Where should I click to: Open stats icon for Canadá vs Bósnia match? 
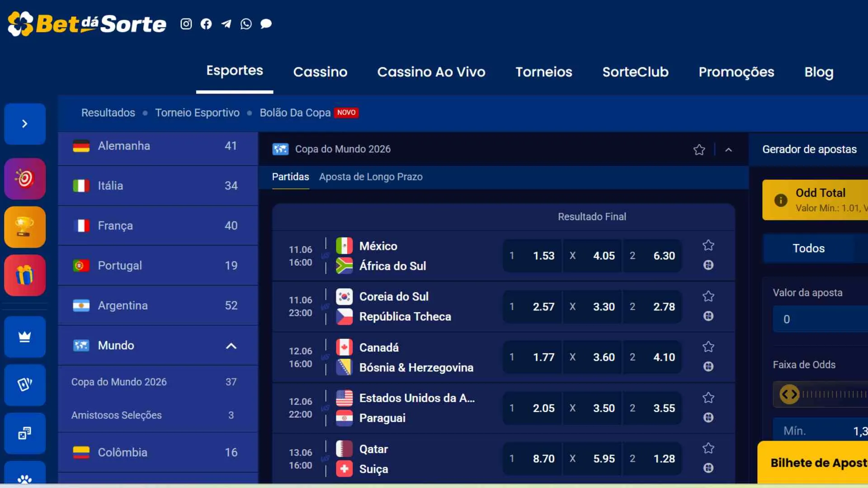click(x=708, y=366)
